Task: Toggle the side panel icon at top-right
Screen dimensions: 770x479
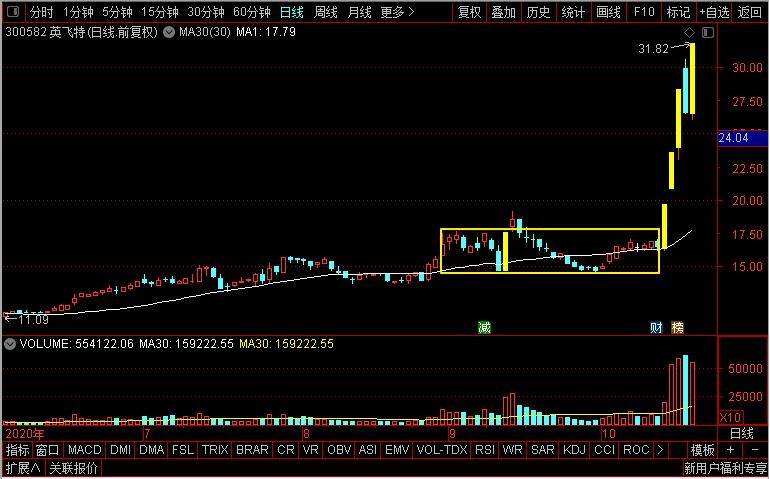Action: click(708, 32)
